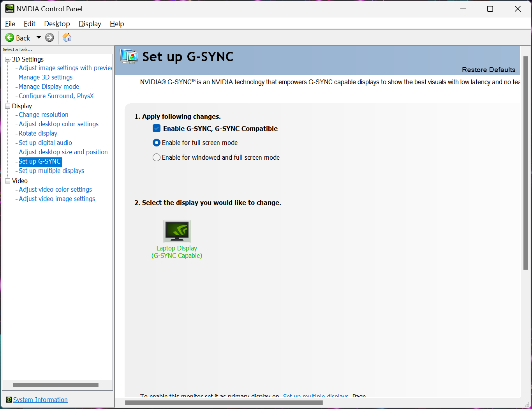Open Adjust video color settings

tap(55, 189)
